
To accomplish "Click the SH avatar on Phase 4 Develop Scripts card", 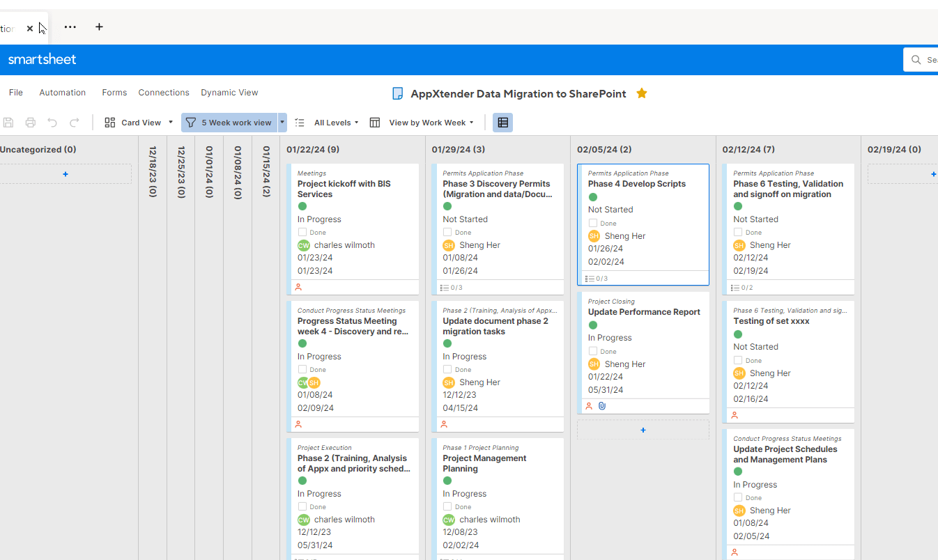I will pyautogui.click(x=594, y=236).
